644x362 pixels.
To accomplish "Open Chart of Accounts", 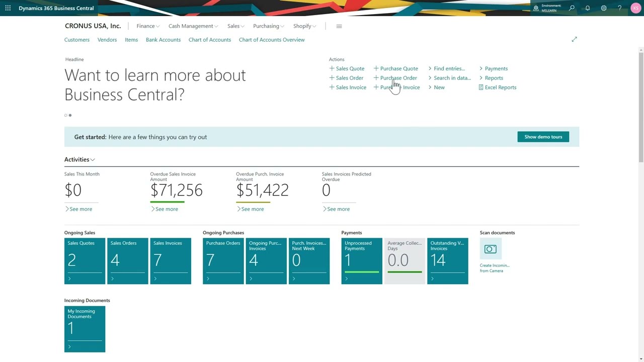I will click(210, 40).
